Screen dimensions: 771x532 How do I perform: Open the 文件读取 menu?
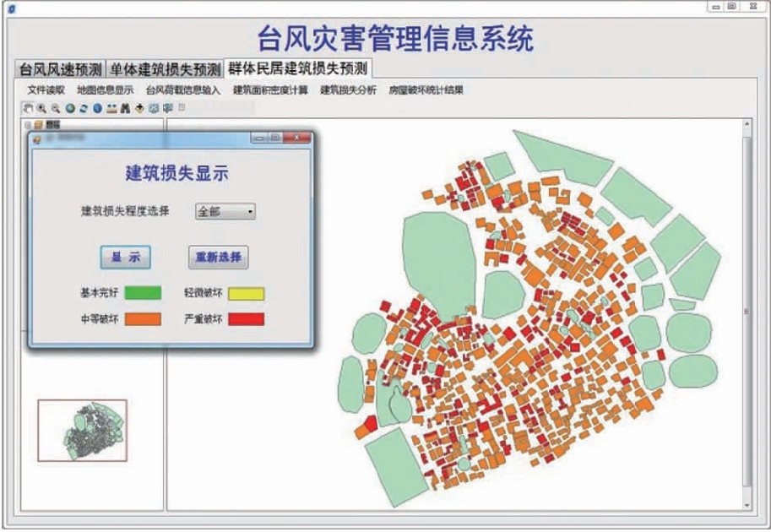click(x=46, y=90)
